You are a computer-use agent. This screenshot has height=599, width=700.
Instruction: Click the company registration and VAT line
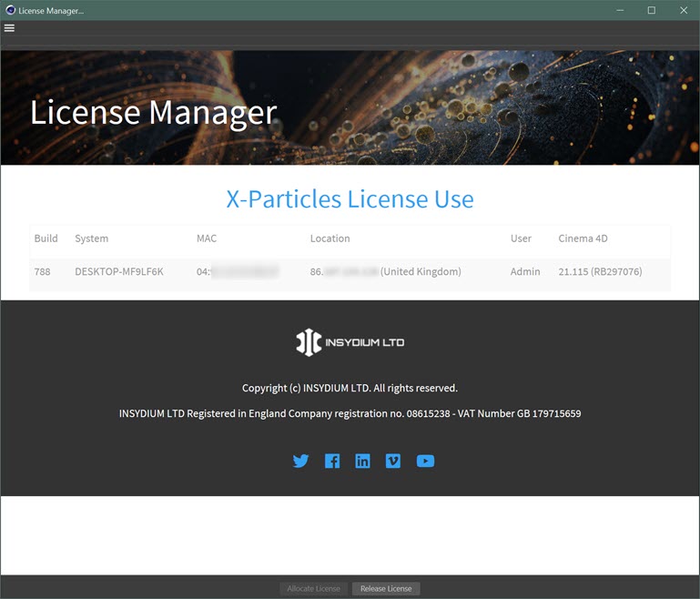(x=350, y=413)
